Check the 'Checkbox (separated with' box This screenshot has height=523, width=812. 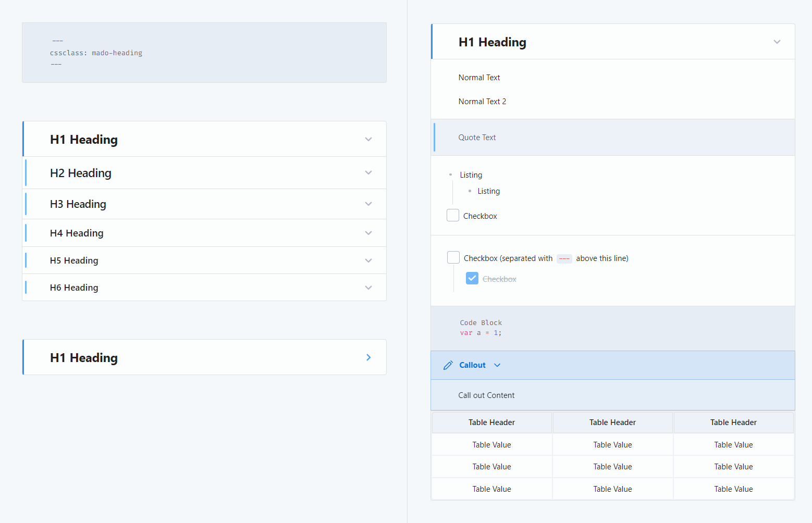[x=453, y=258]
